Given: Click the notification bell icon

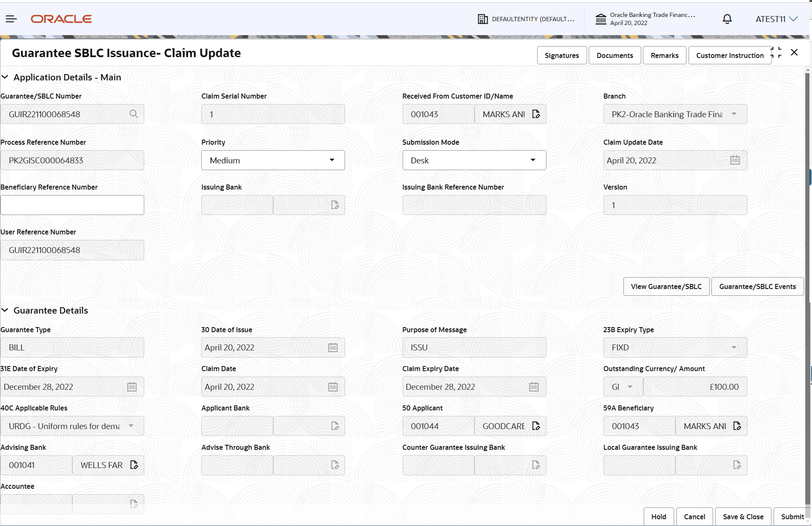Looking at the screenshot, I should [x=727, y=19].
